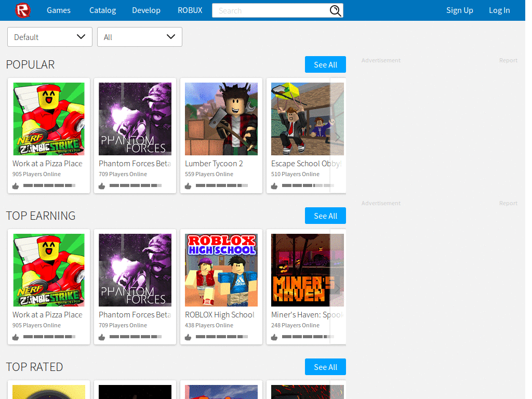Open the All genre filter dropdown

click(140, 37)
